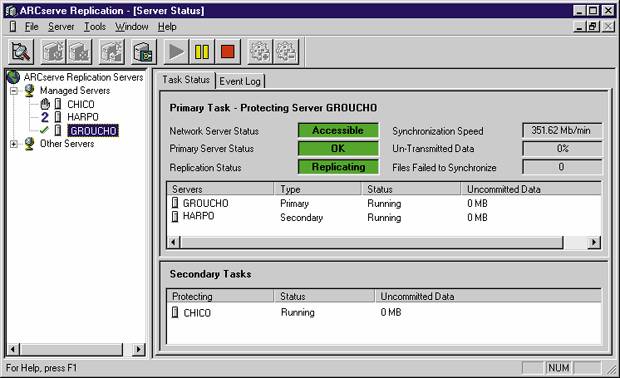Click the NUM indicator in the status bar
Viewport: 620px width, 378px height.
pos(559,368)
